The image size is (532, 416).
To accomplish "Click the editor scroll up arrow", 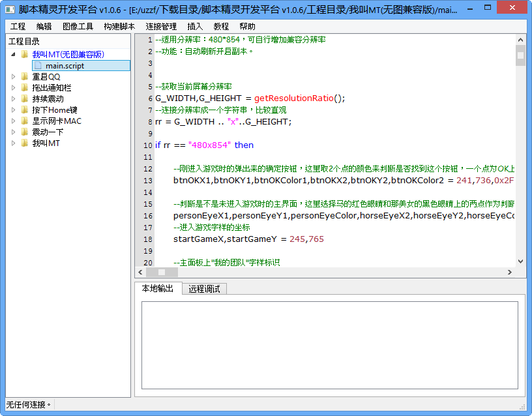I will click(520, 40).
